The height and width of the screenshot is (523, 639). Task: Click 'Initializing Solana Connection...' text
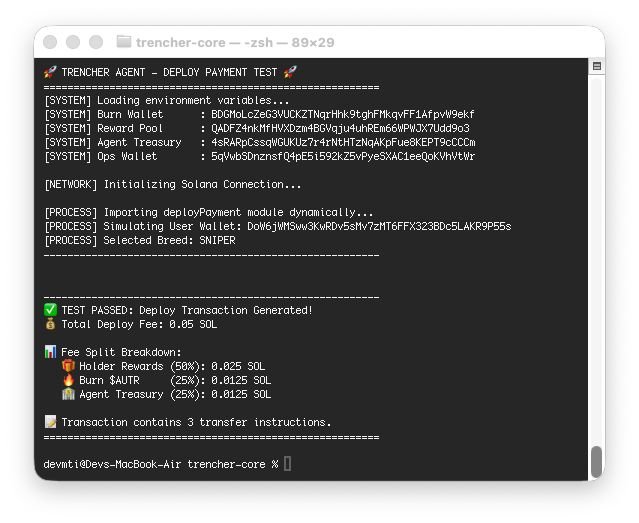(203, 184)
